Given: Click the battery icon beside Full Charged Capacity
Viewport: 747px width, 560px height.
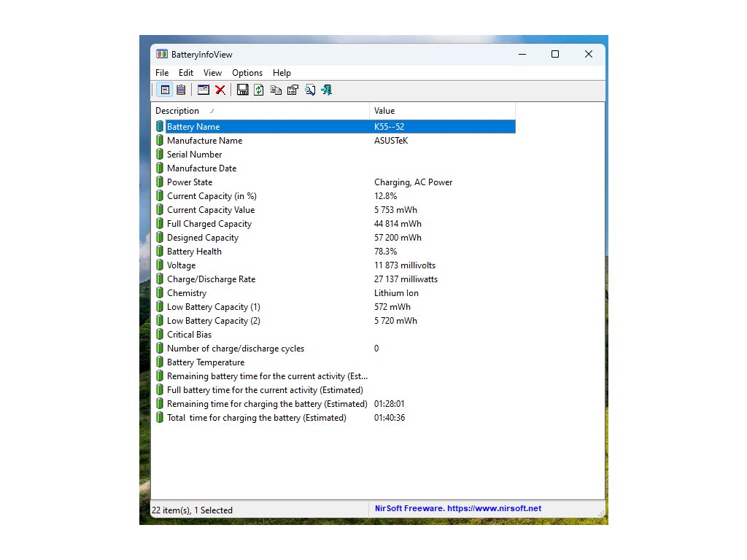Looking at the screenshot, I should click(x=160, y=224).
